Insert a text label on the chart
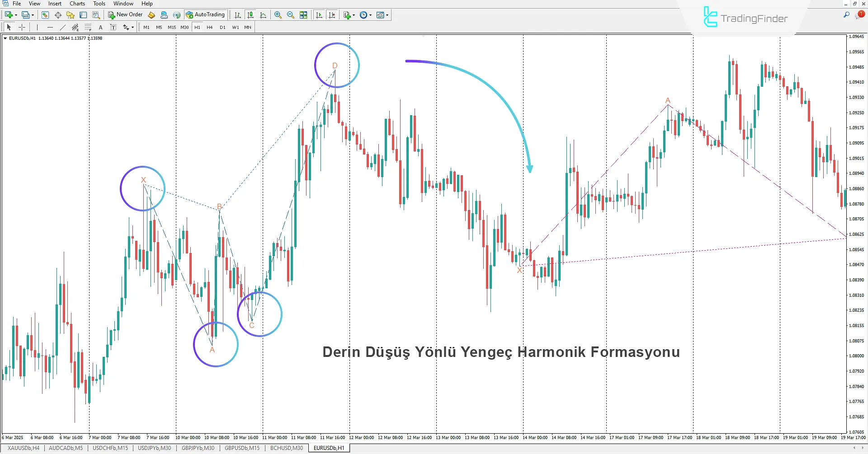 113,27
